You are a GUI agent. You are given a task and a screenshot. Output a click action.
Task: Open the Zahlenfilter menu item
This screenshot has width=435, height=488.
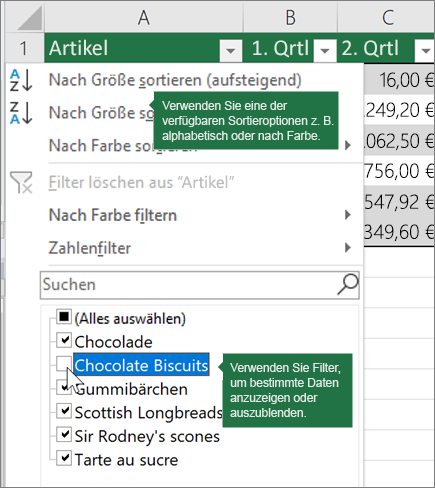coord(90,248)
